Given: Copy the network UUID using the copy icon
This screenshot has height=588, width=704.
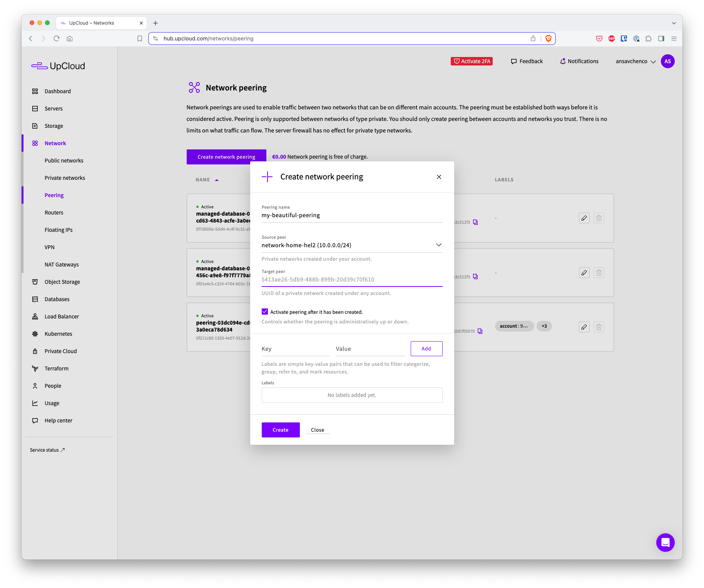Looking at the screenshot, I should pos(475,222).
